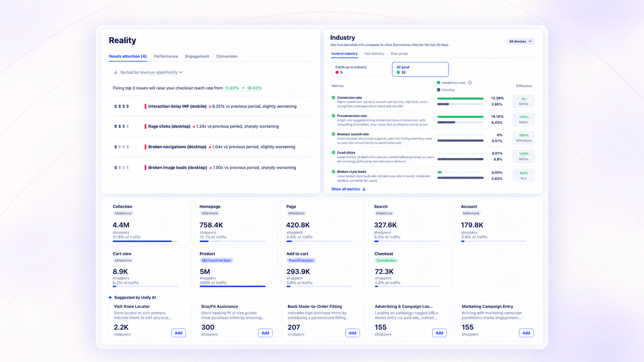Click 183% better difference badge
The image size is (644, 362).
524,119
